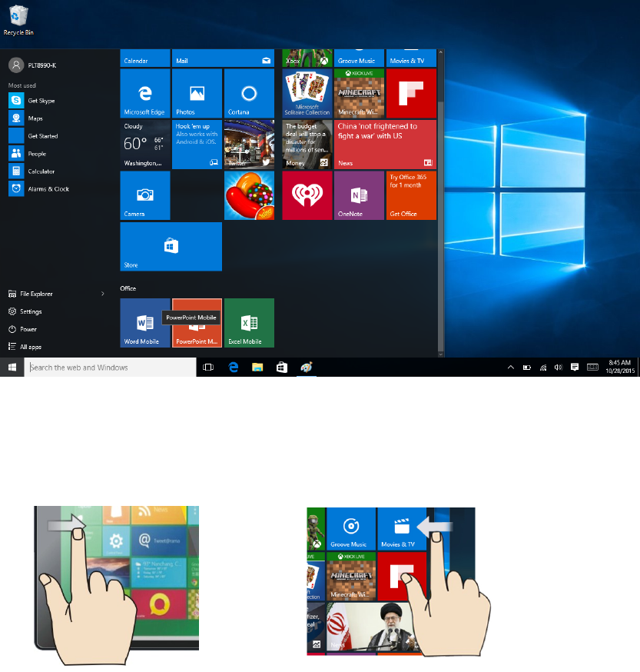The height and width of the screenshot is (672, 640).
Task: Open the Movies & TV tile
Action: 411,58
